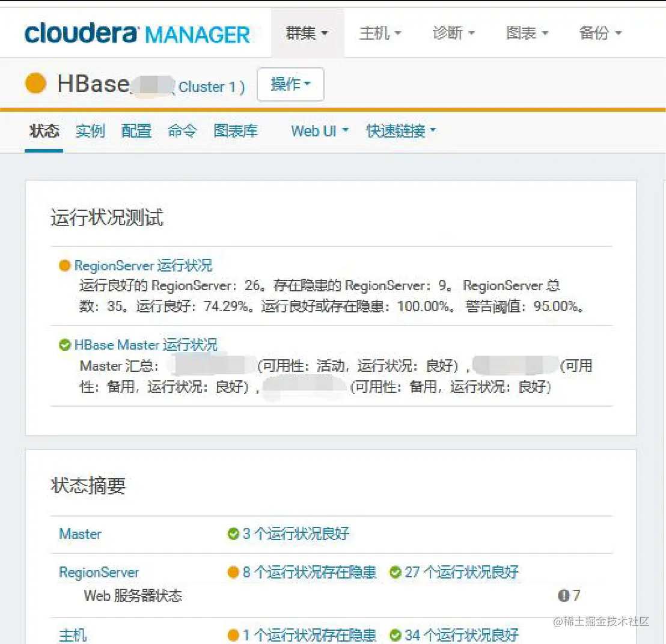This screenshot has width=666, height=644.
Task: Switch to the 实例 tab
Action: [x=90, y=131]
